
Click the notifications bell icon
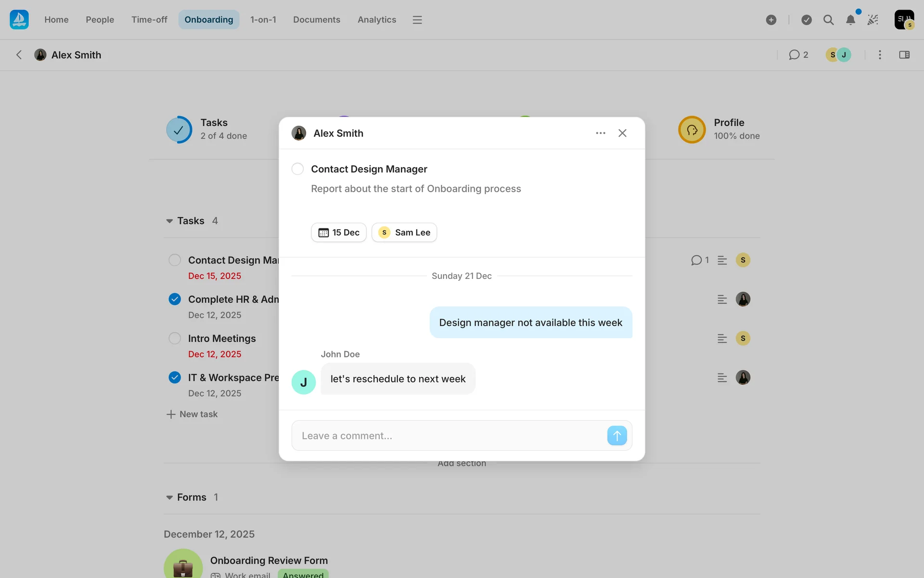[x=850, y=20]
